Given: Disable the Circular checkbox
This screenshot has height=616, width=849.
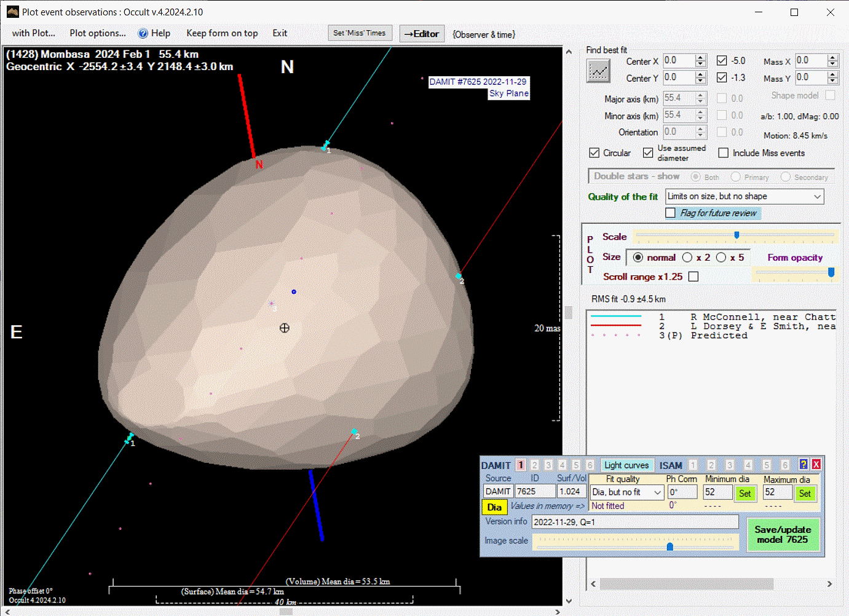Looking at the screenshot, I should coord(594,153).
